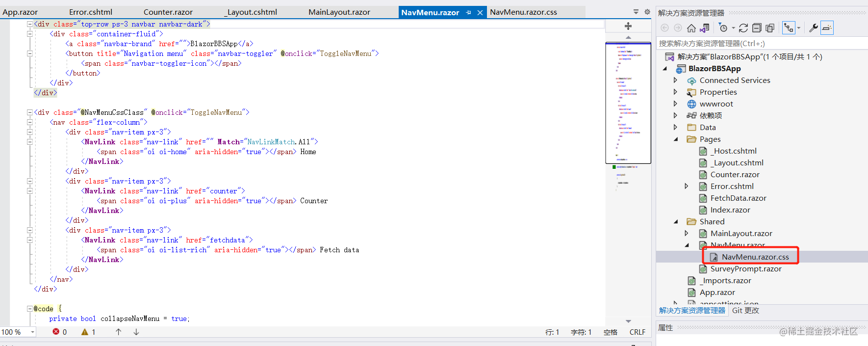Open the 100 % zoom level dropdown
868x346 pixels.
tap(32, 332)
